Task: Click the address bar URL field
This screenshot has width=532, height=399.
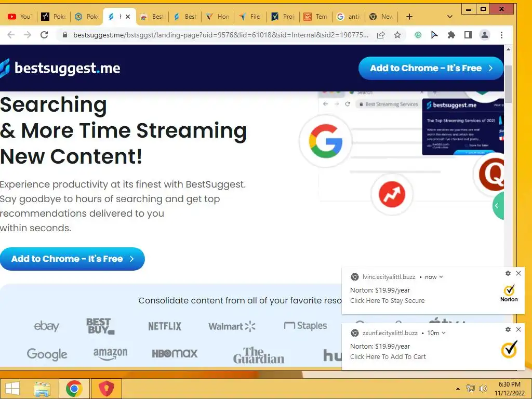Action: coord(220,35)
